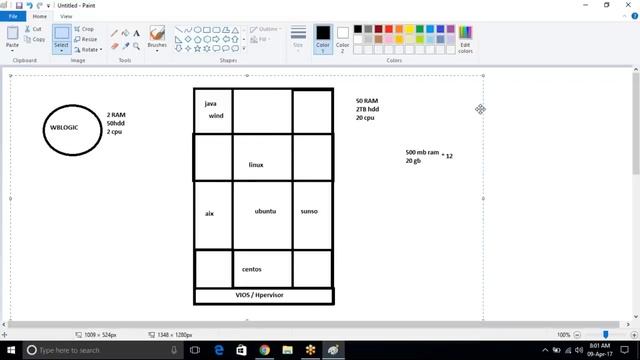Choose the Curve shape

[188, 30]
